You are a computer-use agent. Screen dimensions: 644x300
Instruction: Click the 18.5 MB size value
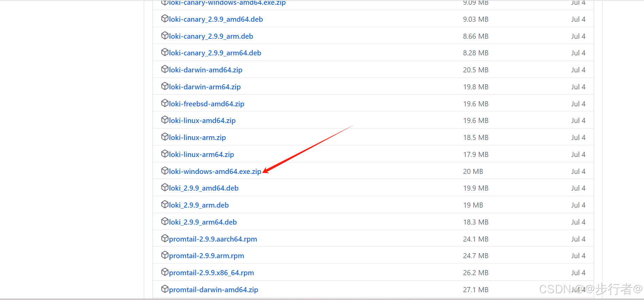tap(476, 138)
